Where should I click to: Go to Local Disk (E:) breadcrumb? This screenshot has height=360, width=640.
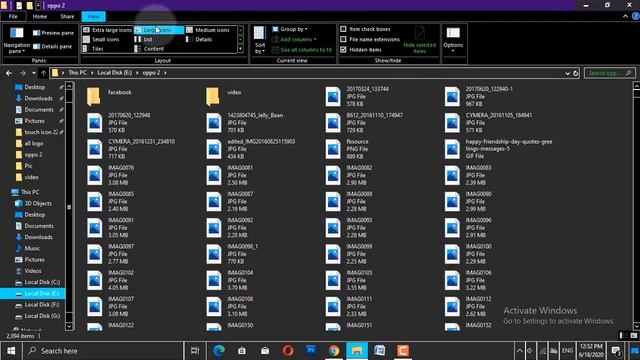[115, 73]
